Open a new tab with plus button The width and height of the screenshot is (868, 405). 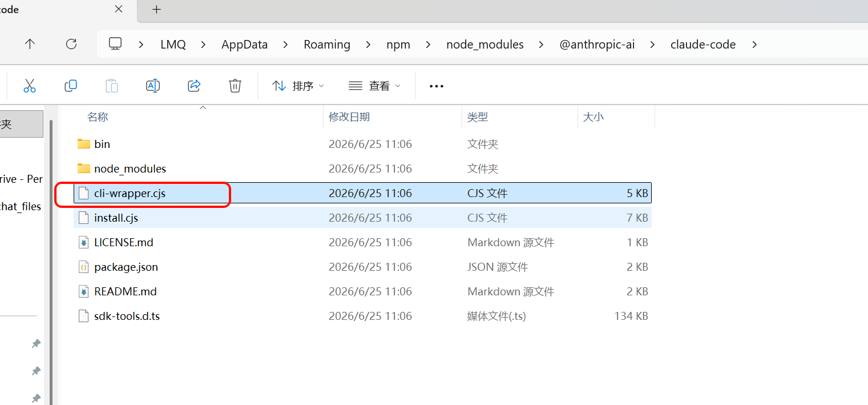157,9
